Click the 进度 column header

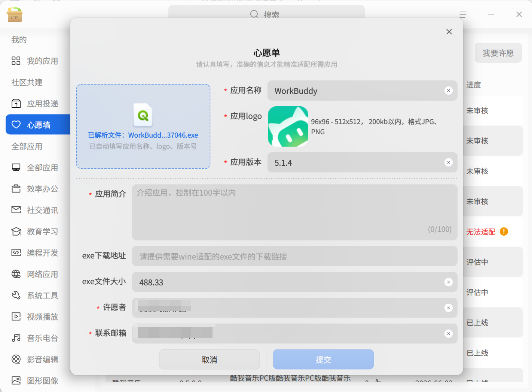point(474,85)
